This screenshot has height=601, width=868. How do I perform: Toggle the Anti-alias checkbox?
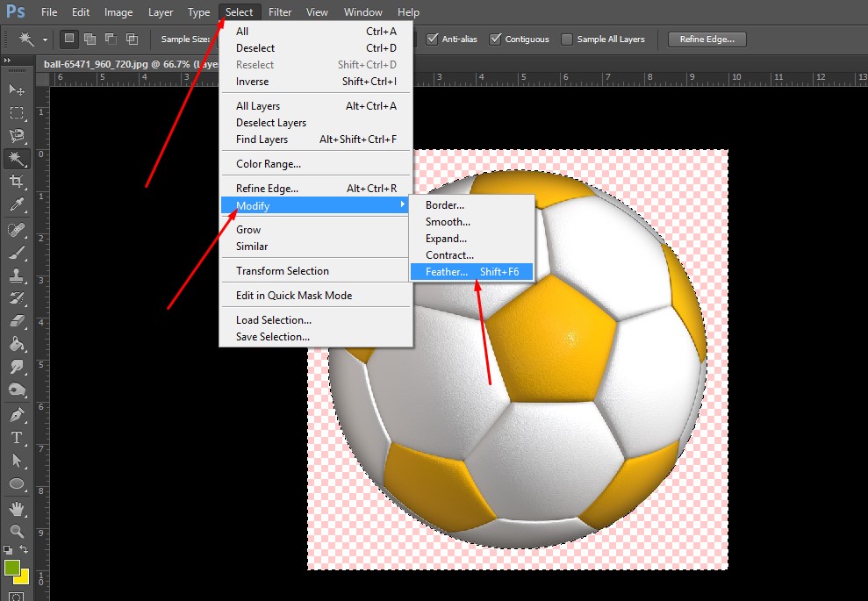[433, 39]
